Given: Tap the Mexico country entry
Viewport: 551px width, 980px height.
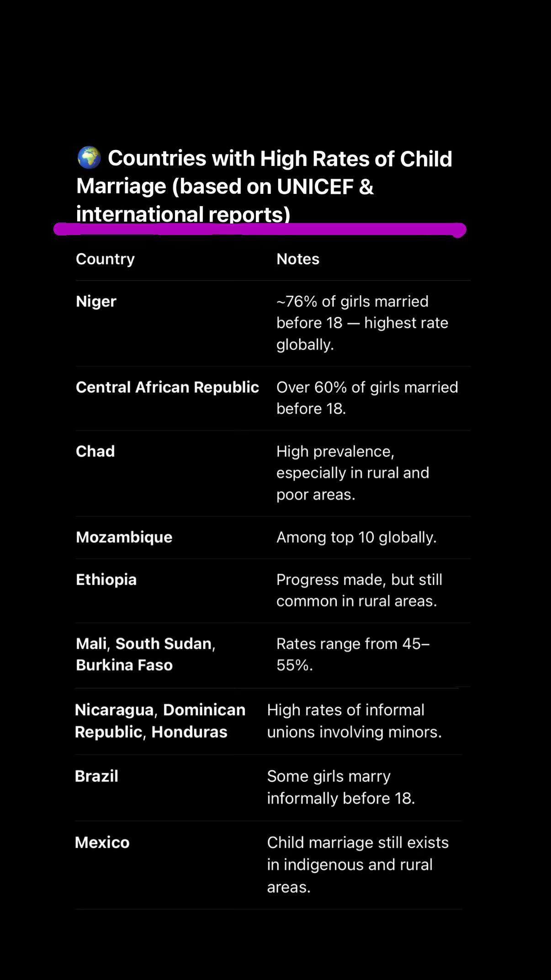Looking at the screenshot, I should pos(102,842).
